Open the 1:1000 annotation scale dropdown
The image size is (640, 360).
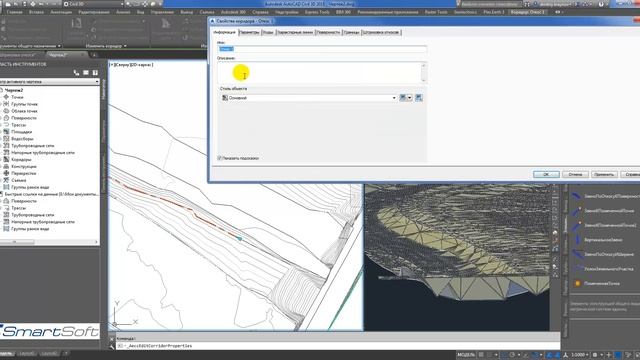(x=580, y=355)
